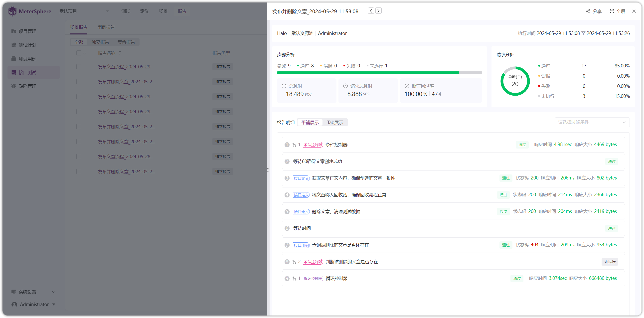Screen dimensions: 644x318
Task: Click the Administrator avatar icon
Action: pos(14,305)
